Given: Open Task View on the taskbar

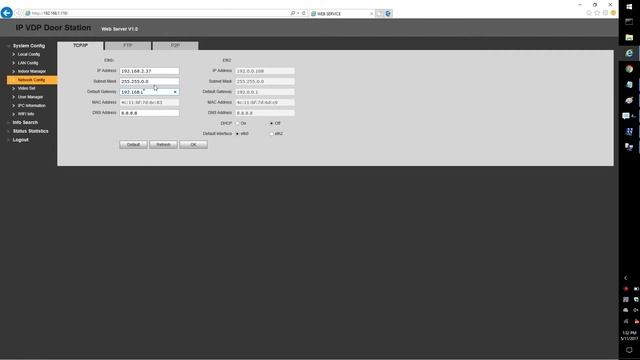Looking at the screenshot, I should pos(629,22).
